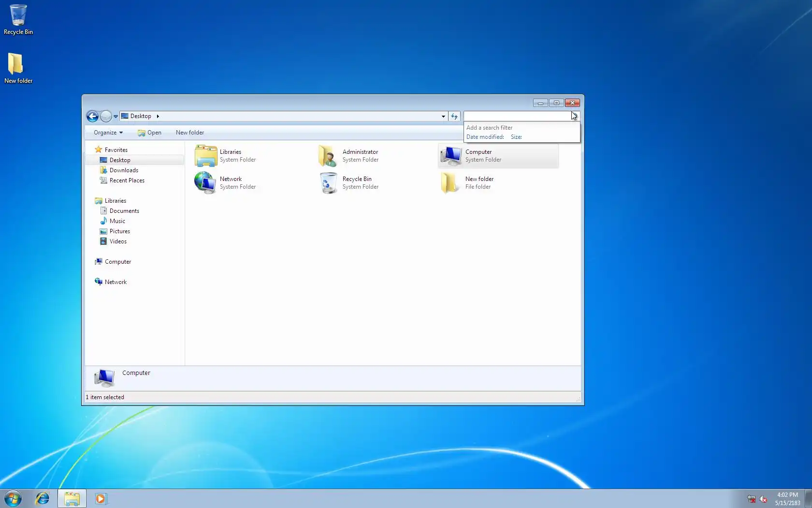Click the Show desktop button at taskbar end
Screen dimensions: 812x508
(x=808, y=499)
